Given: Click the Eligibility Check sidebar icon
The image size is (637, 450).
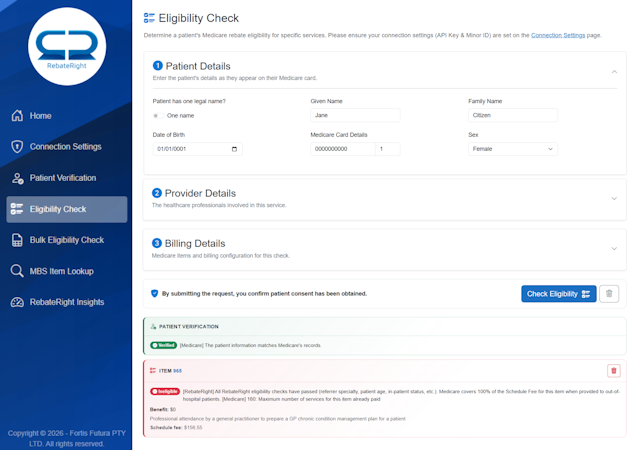Looking at the screenshot, I should click(17, 209).
